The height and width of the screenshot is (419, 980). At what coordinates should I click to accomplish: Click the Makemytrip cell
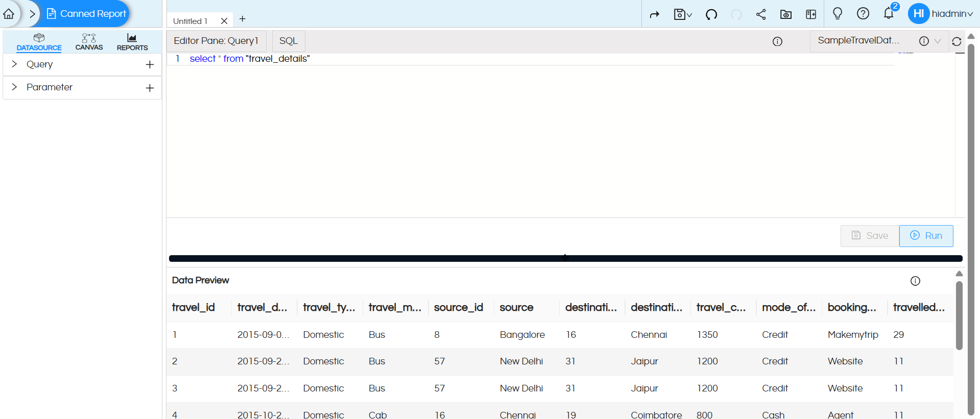(853, 335)
